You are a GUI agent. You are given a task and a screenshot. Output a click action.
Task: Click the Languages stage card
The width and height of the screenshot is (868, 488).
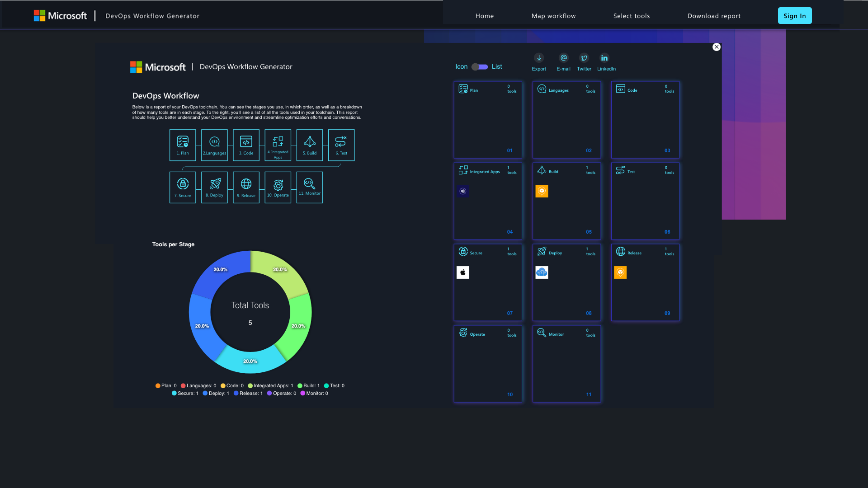point(566,120)
